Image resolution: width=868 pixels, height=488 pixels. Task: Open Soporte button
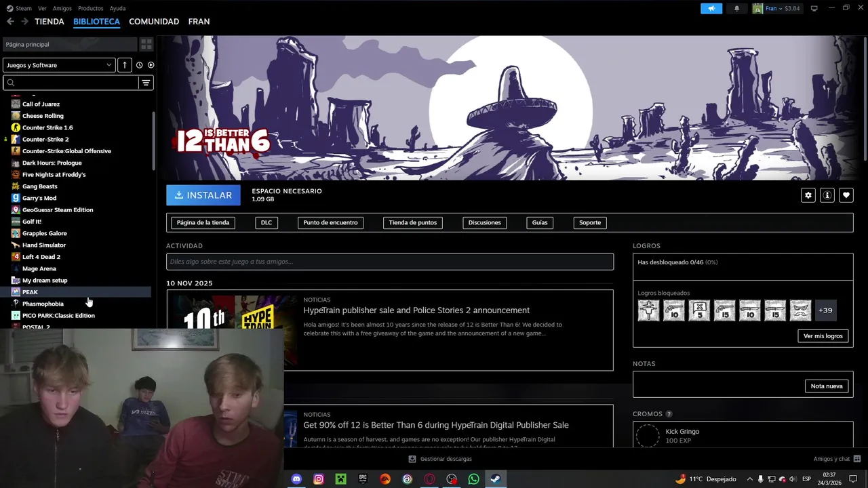pyautogui.click(x=590, y=222)
